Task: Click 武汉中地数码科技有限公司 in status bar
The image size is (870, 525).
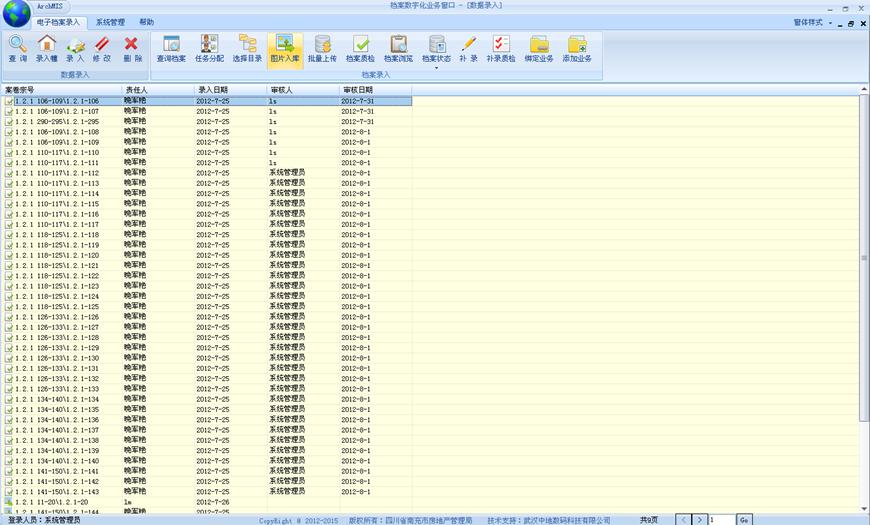Action: pos(567,521)
